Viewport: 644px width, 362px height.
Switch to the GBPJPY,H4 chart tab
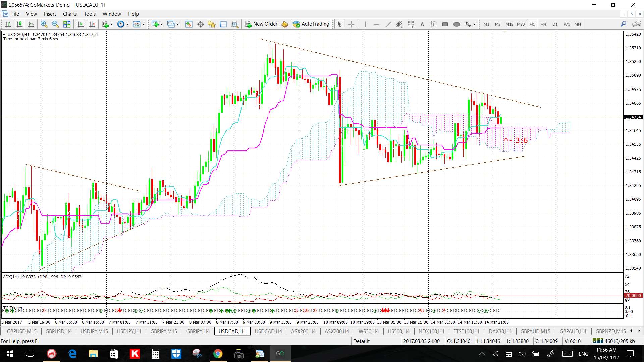(198, 331)
